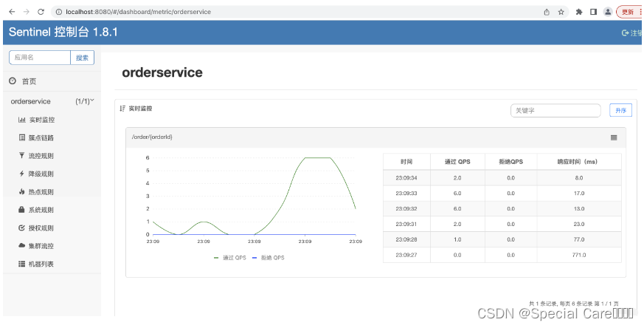The height and width of the screenshot is (328, 644).
Task: Click the 更新 browser update button
Action: point(629,12)
